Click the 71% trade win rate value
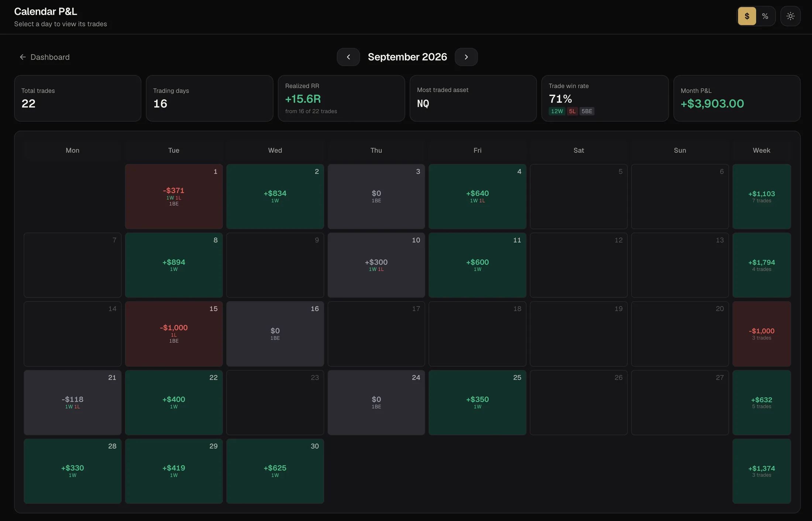Viewport: 812px width, 521px height. 560,99
